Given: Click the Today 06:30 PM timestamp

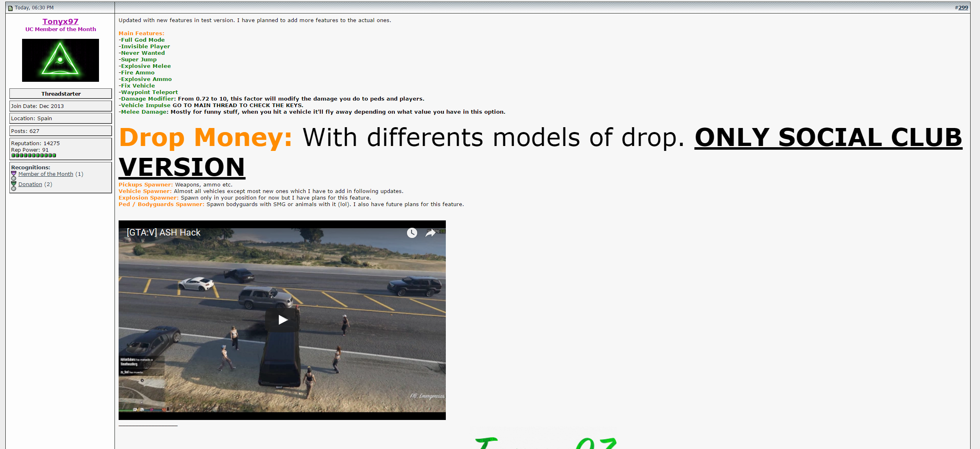Looking at the screenshot, I should pos(34,7).
